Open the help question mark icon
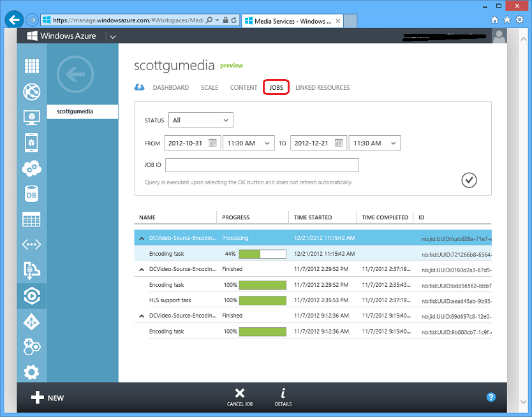532x417 pixels. pos(491,397)
